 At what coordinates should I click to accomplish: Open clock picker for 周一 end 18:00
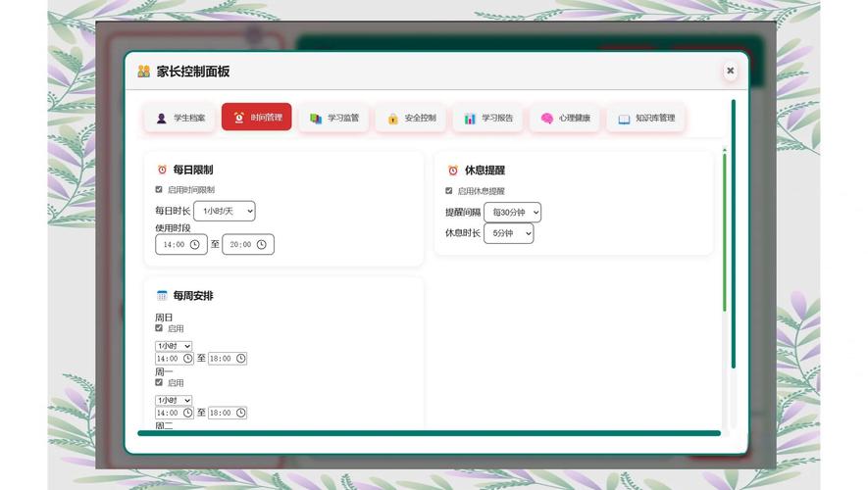click(x=241, y=413)
